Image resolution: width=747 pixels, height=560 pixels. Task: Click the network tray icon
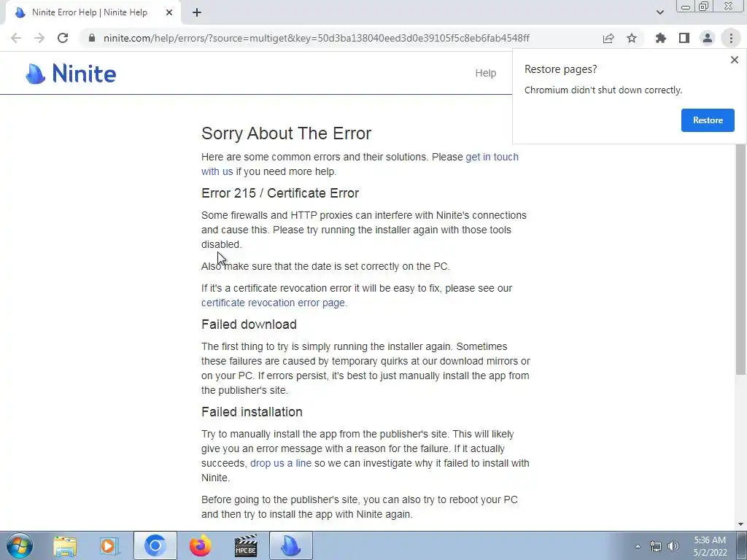[656, 546]
